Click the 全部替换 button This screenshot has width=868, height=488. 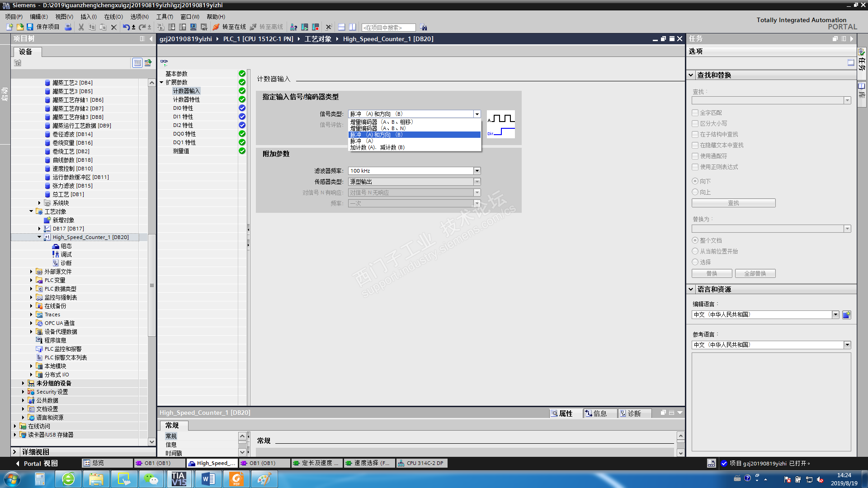755,273
